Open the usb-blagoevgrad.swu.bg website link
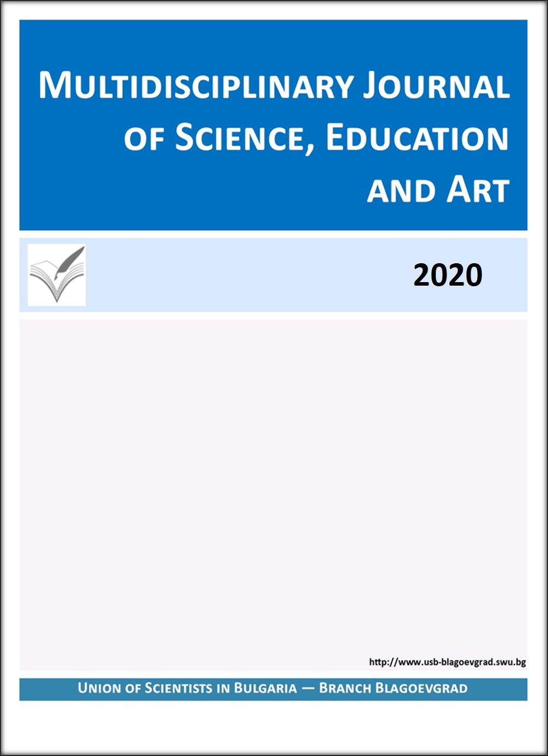 [447, 662]
